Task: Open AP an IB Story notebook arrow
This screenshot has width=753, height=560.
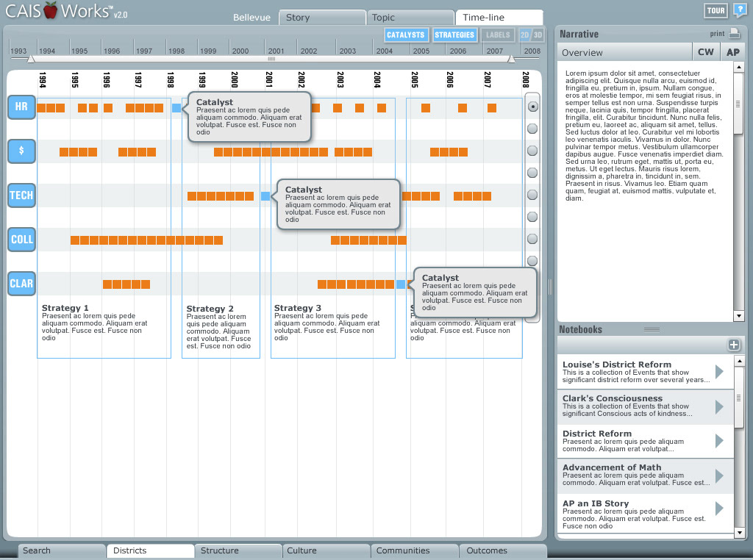Action: click(x=719, y=508)
